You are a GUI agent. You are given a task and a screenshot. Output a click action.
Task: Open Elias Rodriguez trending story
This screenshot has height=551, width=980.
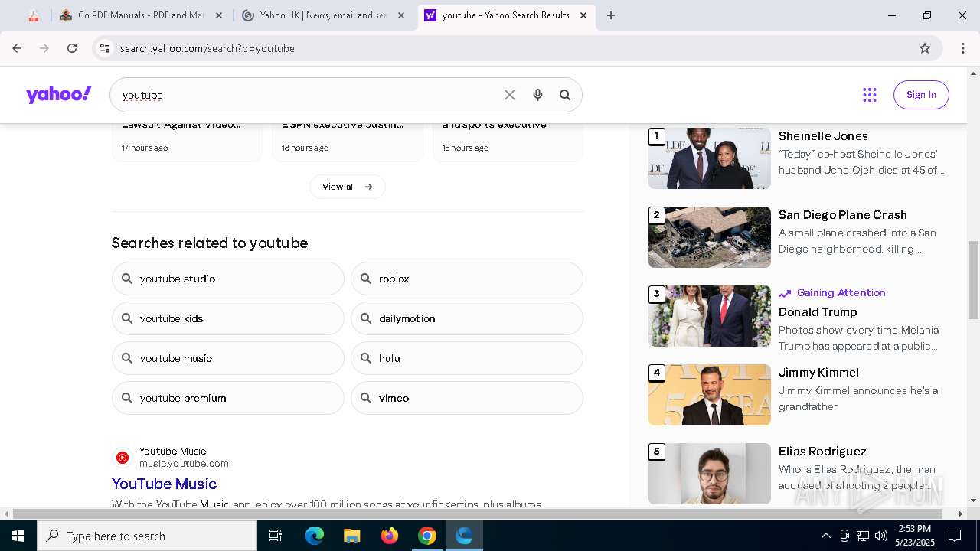(x=822, y=452)
